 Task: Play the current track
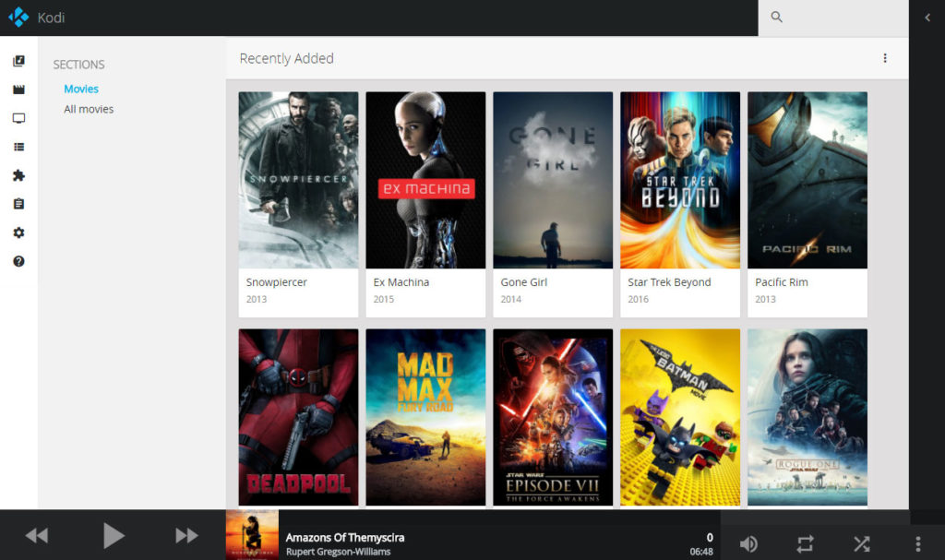click(x=114, y=535)
